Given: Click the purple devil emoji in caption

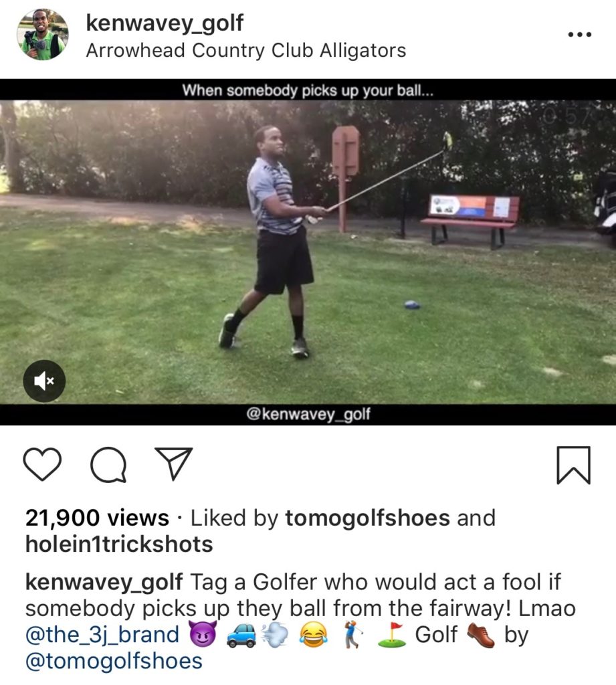Looking at the screenshot, I should click(203, 635).
